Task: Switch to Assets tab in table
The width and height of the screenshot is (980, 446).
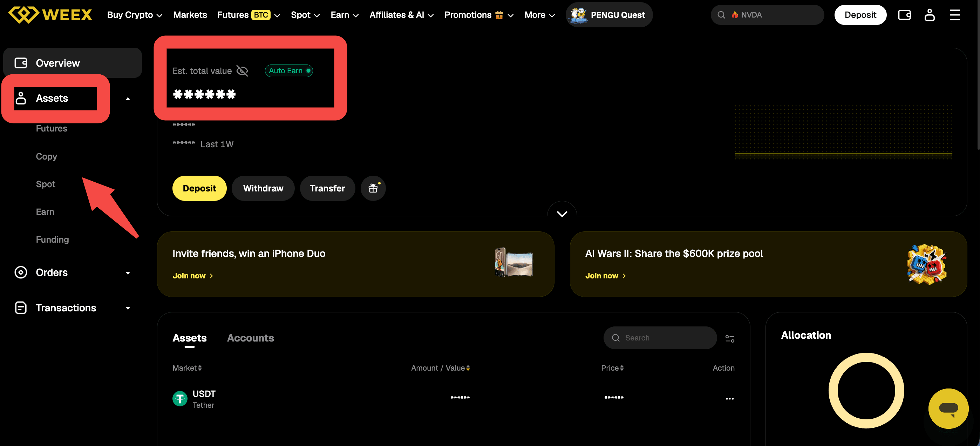Action: pos(190,338)
